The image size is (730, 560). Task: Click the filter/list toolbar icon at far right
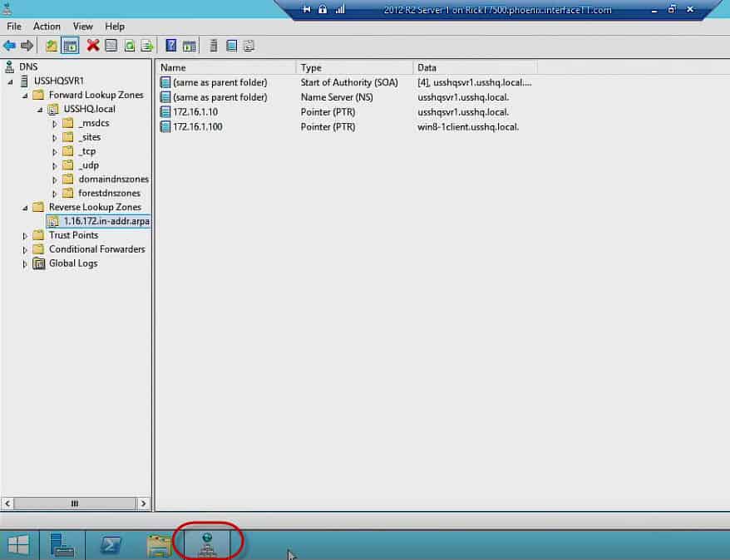[x=249, y=46]
